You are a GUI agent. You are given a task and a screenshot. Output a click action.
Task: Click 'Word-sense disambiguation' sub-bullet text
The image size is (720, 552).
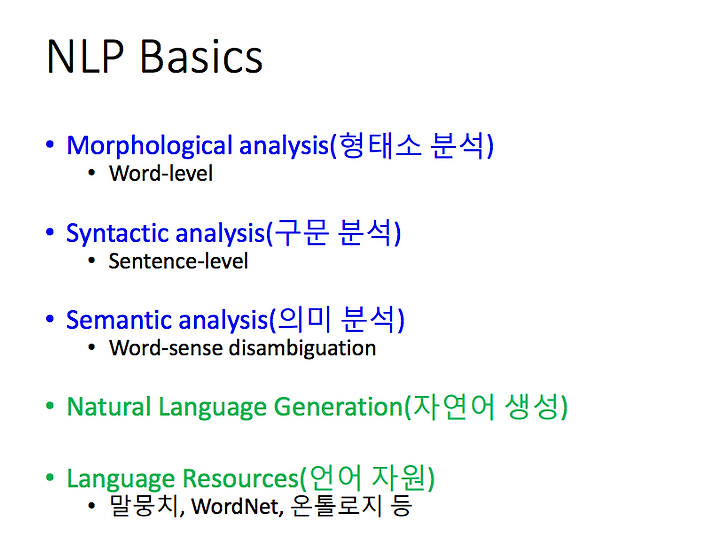point(242,348)
